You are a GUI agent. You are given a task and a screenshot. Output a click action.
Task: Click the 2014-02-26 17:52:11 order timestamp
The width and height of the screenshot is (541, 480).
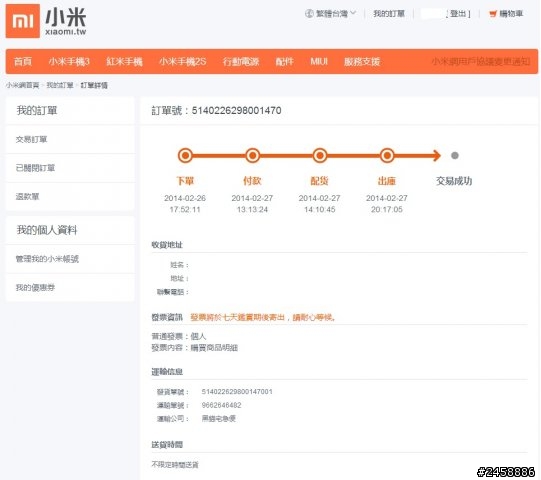(185, 204)
